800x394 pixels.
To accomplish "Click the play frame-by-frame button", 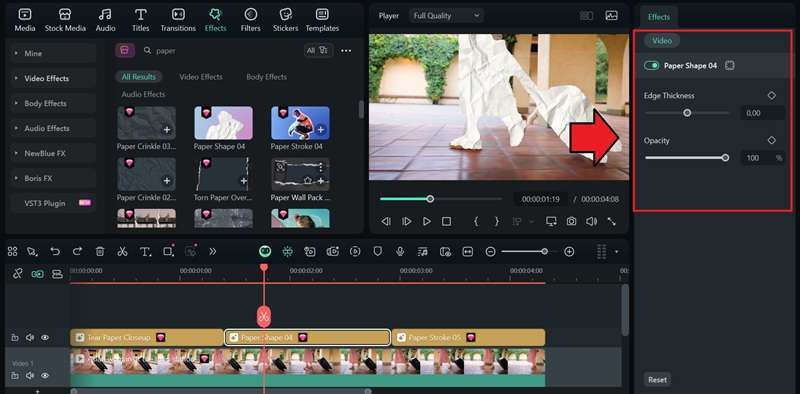I will (x=407, y=221).
